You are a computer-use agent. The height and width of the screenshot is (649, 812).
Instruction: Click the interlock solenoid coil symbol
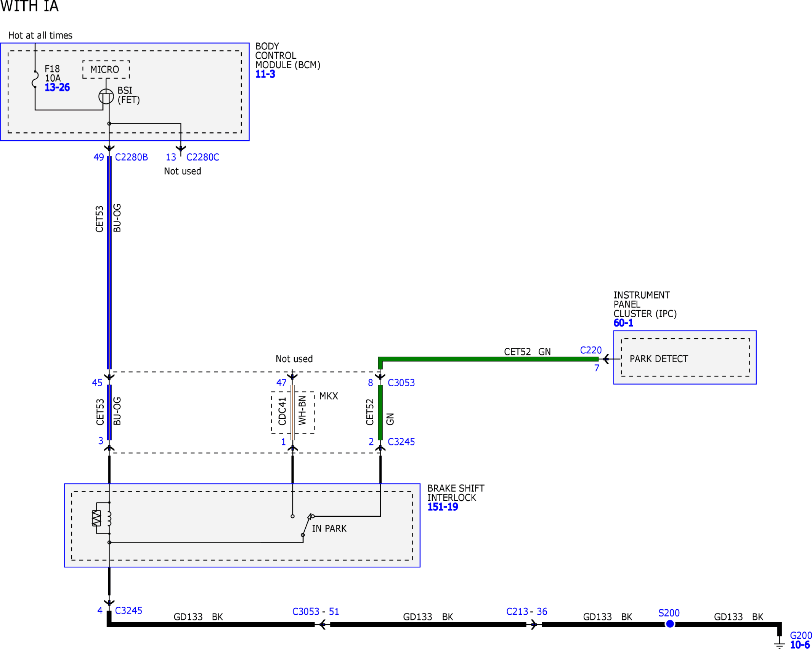tap(101, 518)
